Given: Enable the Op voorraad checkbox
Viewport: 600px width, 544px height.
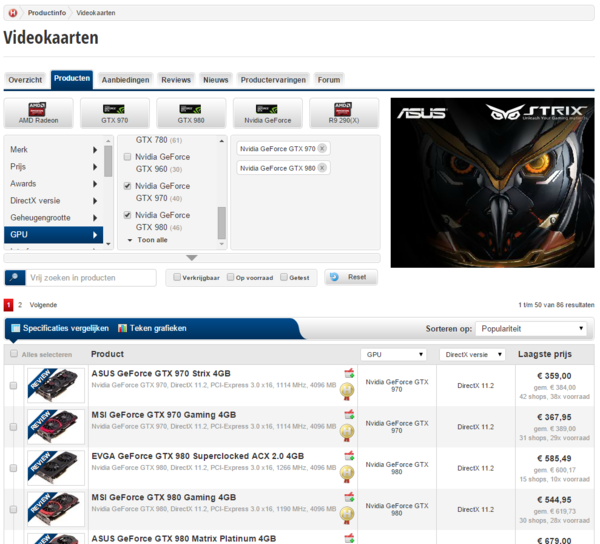Looking at the screenshot, I should coord(230,277).
